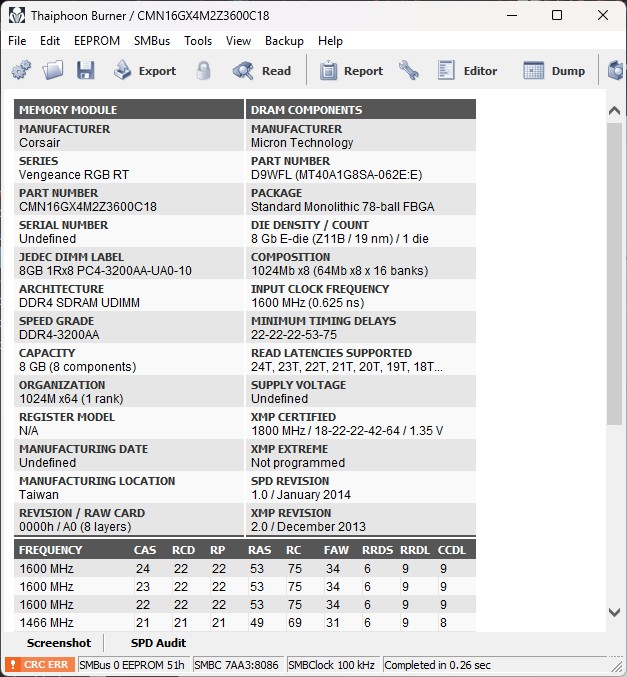The image size is (627, 677).
Task: Switch to the SPD Audit tab
Action: tap(158, 643)
